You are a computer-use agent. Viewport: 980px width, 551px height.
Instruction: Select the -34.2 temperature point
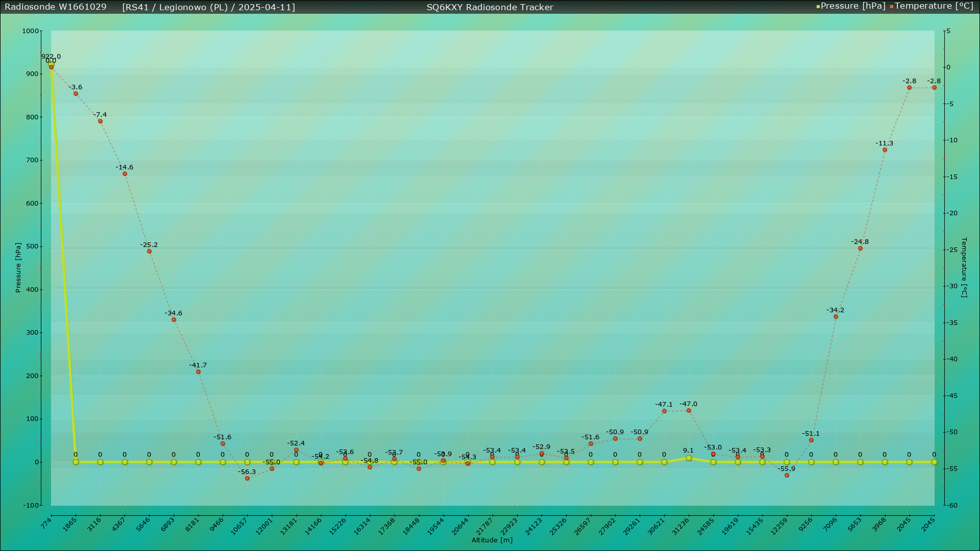836,317
